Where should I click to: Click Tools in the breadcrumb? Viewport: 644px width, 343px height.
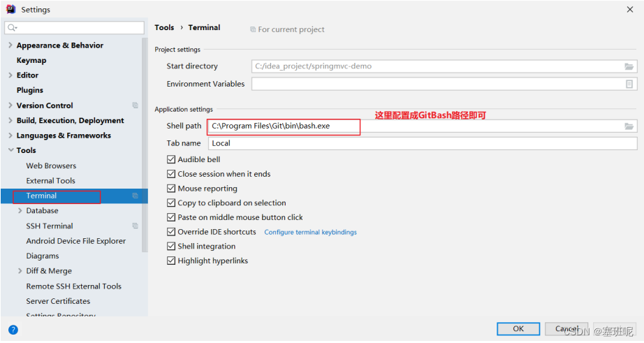pyautogui.click(x=164, y=27)
